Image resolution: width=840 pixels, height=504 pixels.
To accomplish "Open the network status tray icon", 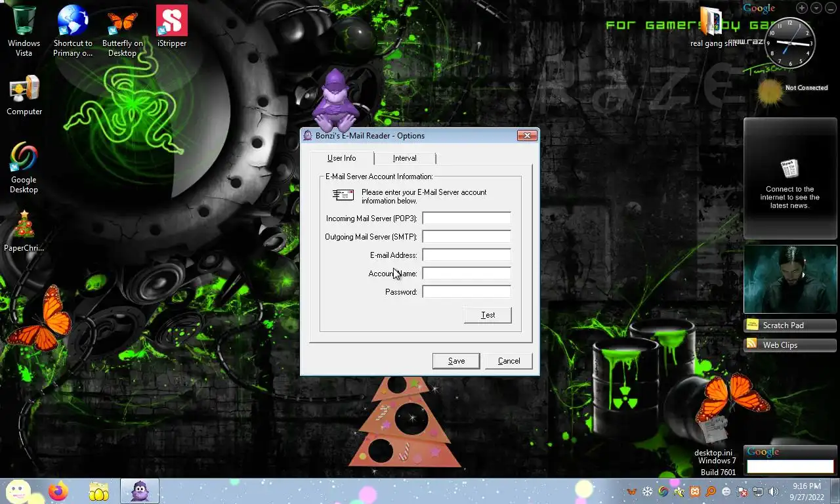I will pyautogui.click(x=758, y=492).
